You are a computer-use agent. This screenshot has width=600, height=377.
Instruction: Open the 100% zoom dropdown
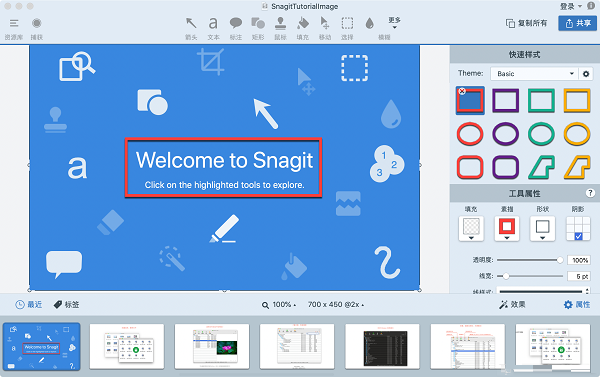coord(279,305)
